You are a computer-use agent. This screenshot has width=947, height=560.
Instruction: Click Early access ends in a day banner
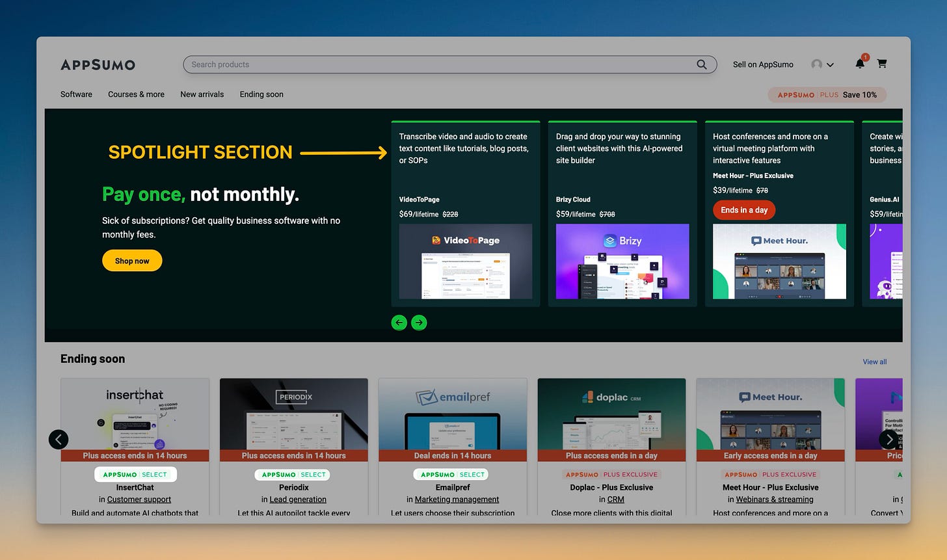coord(770,456)
